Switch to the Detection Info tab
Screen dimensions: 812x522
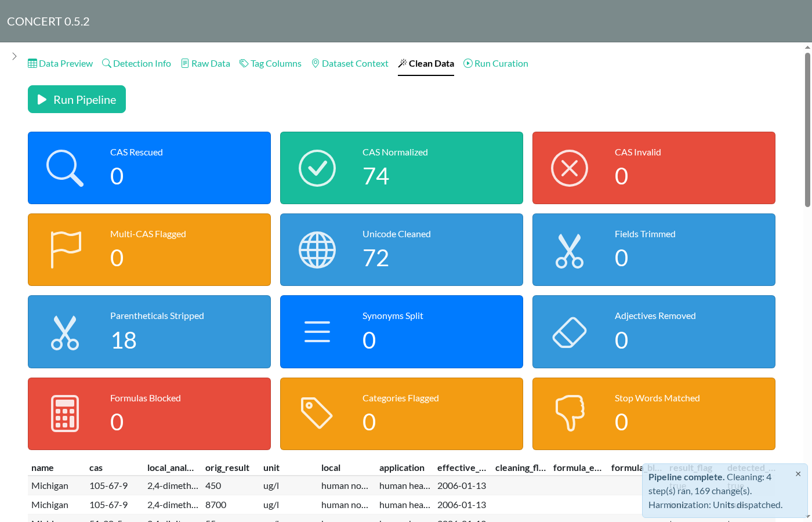point(136,63)
